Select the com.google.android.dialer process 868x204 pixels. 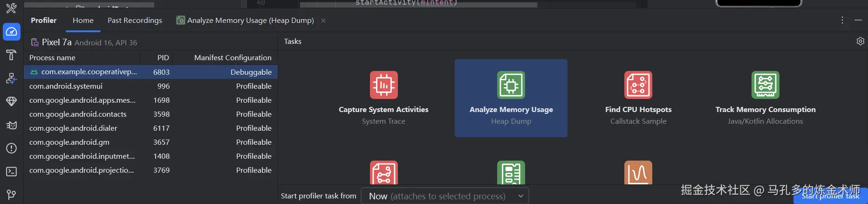pos(73,128)
